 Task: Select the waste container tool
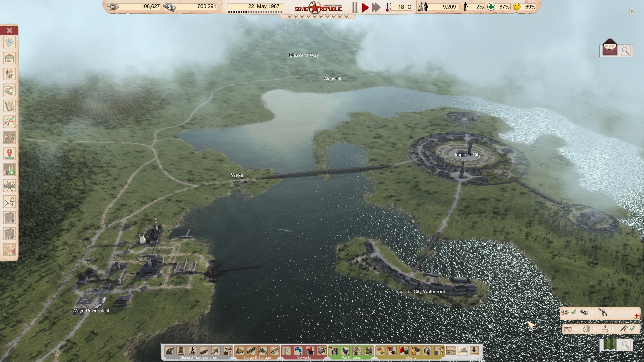coord(321,351)
